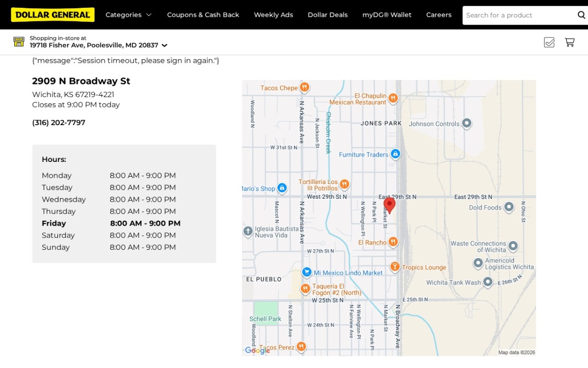Select Taqueria El Fogón #2 marker

click(x=305, y=289)
